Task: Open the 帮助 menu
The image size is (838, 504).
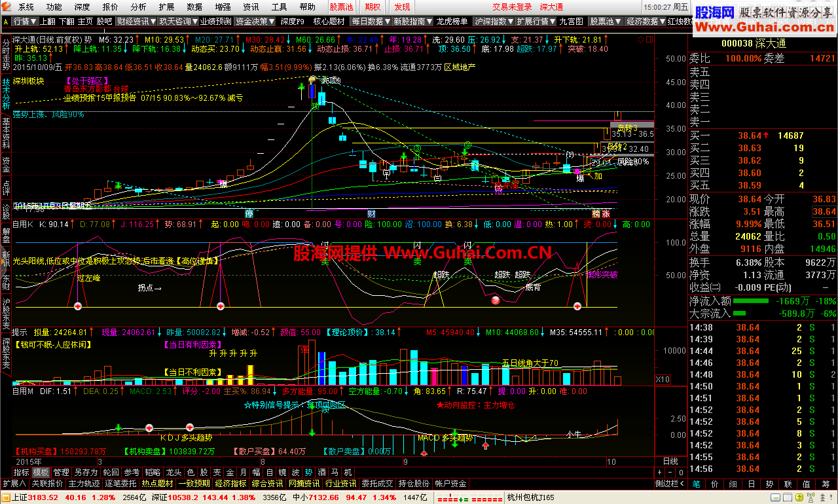Action: tap(307, 7)
